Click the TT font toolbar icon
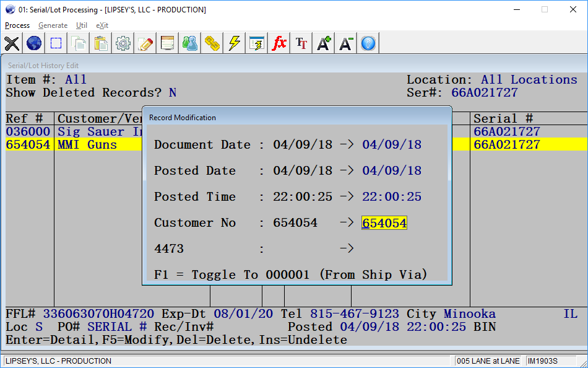The height and width of the screenshot is (368, 588). [x=301, y=43]
